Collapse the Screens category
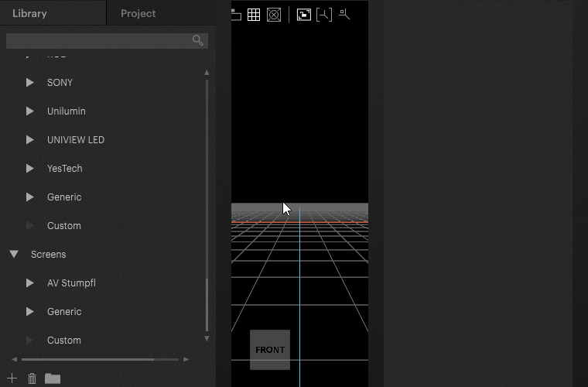588x387 pixels. (14, 254)
